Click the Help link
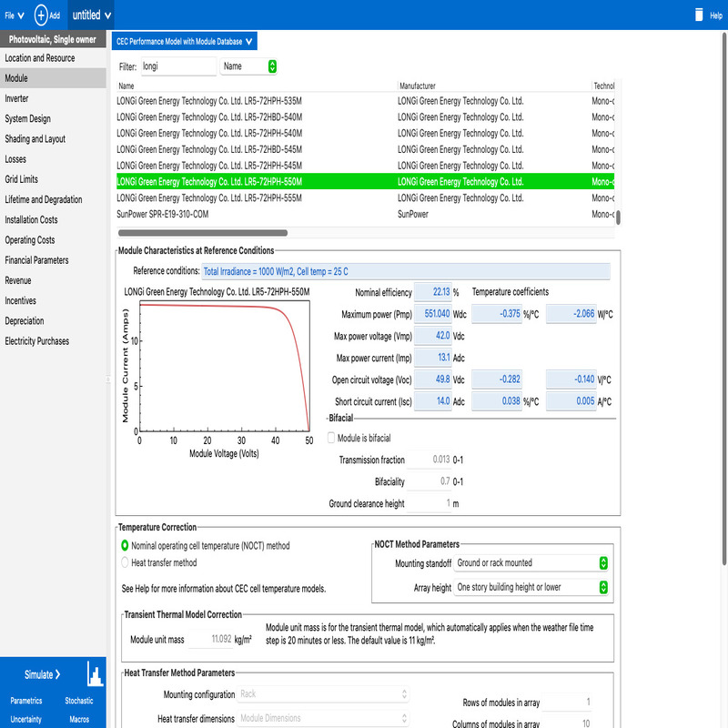Image resolution: width=728 pixels, height=728 pixels. click(716, 15)
